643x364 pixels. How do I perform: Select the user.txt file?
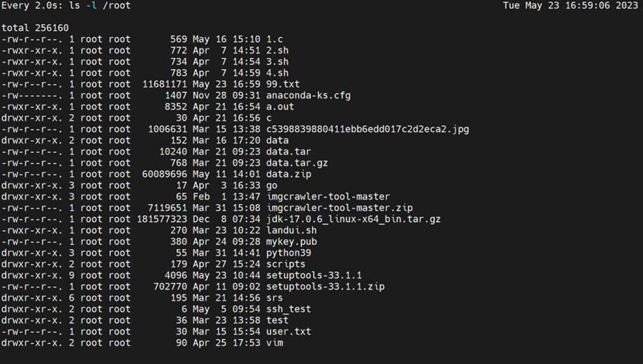[289, 332]
